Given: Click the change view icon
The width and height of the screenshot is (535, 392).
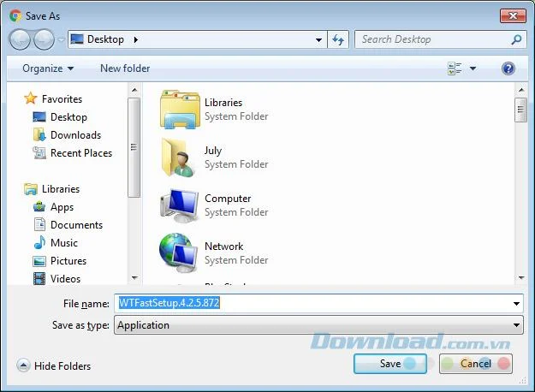Looking at the screenshot, I should coord(455,68).
